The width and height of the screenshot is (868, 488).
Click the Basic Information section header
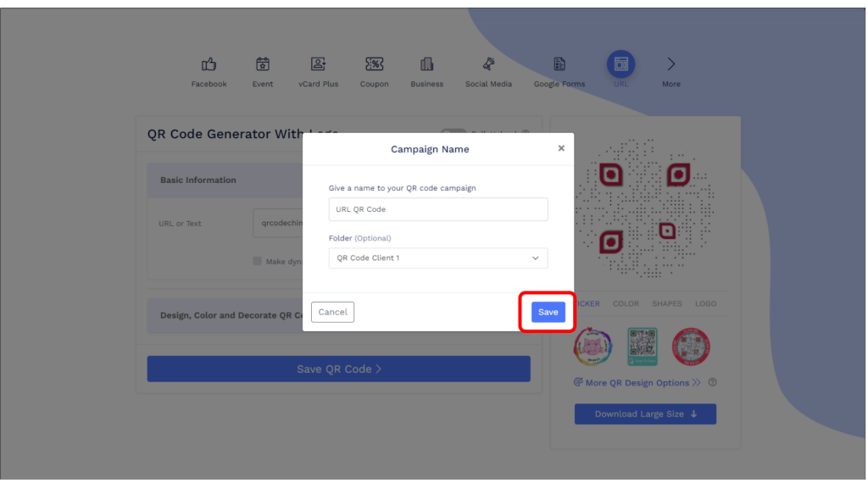[225, 180]
